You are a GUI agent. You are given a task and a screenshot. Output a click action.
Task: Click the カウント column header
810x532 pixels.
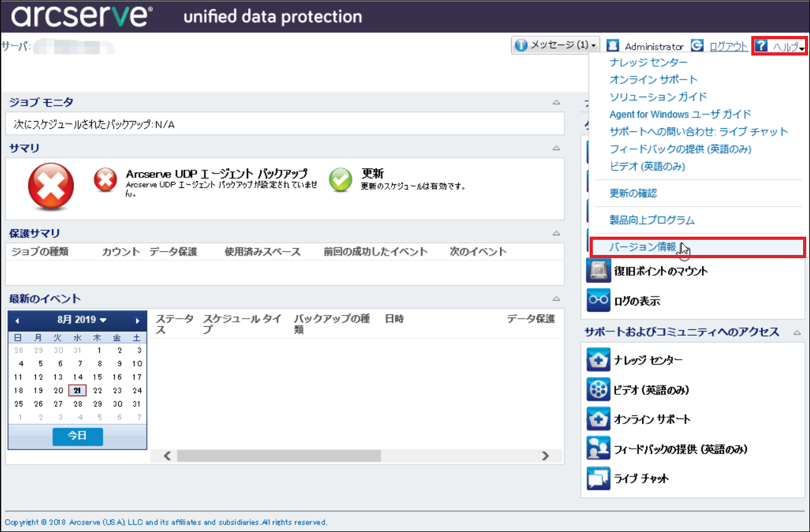coord(121,252)
